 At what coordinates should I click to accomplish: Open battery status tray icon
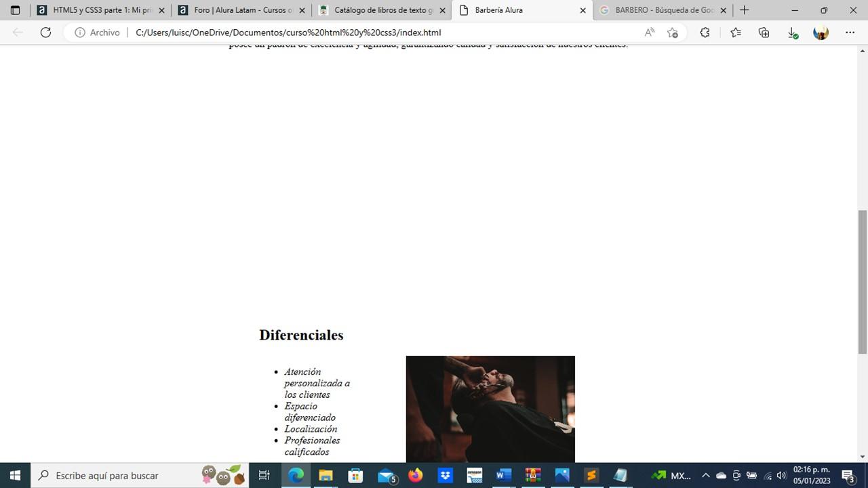[752, 475]
